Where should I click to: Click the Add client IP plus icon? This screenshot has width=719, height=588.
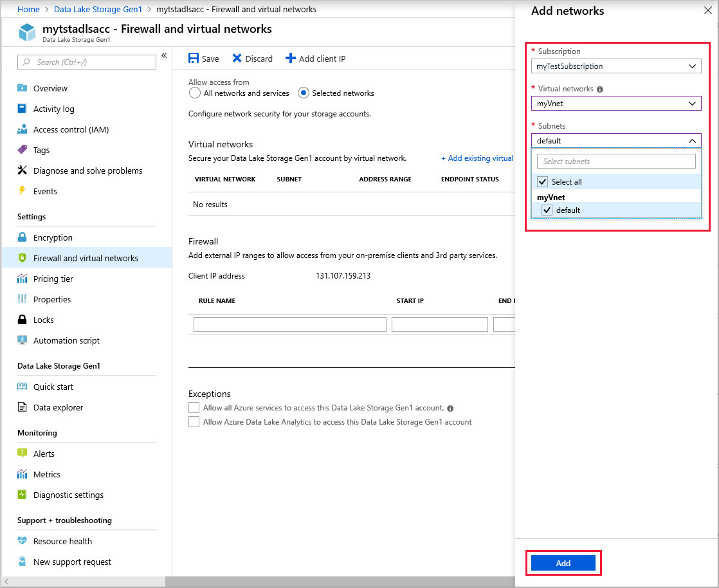click(x=291, y=59)
